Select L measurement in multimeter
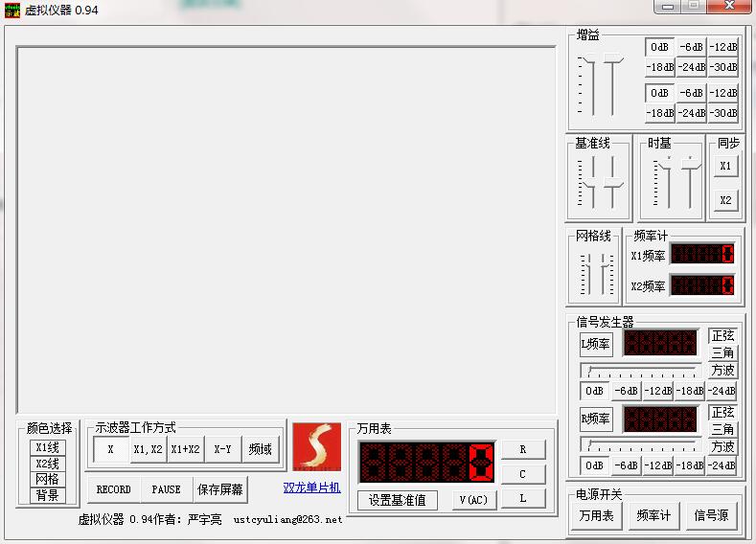The height and width of the screenshot is (544, 756). point(523,499)
